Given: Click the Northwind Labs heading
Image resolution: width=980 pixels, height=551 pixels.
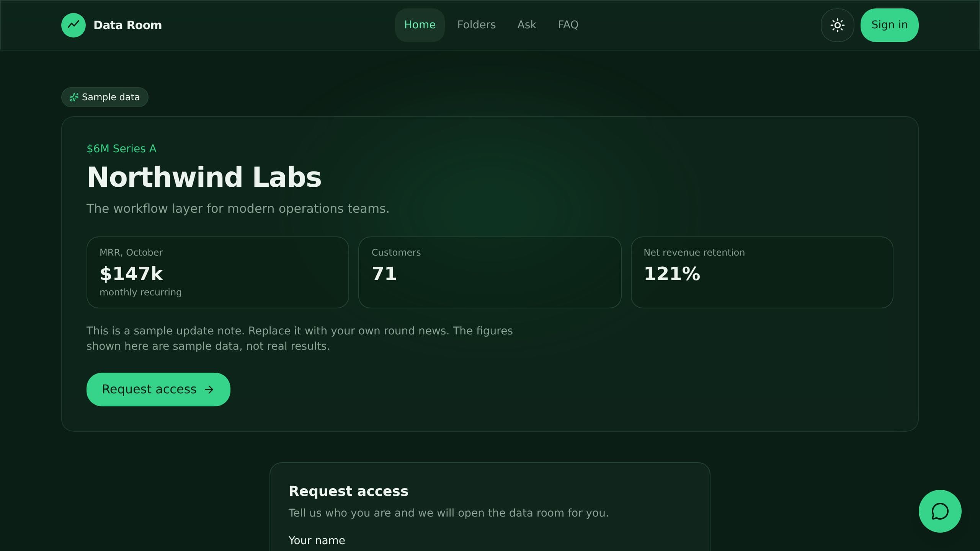Looking at the screenshot, I should tap(204, 177).
